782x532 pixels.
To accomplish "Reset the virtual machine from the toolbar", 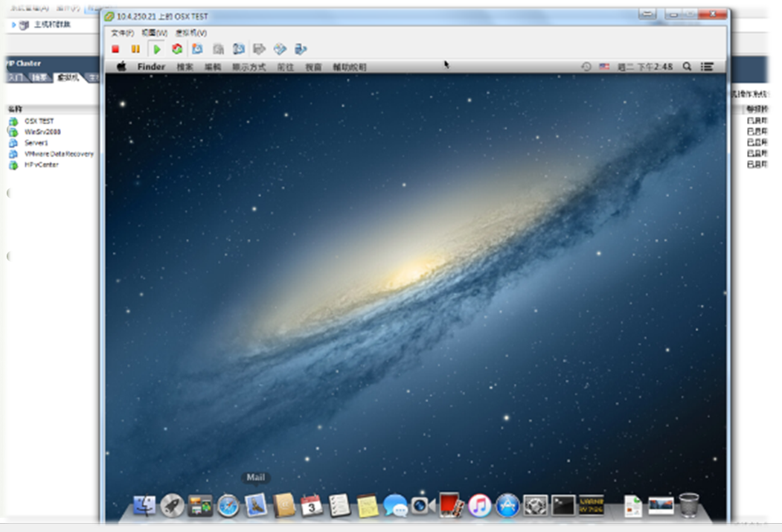I will point(177,49).
